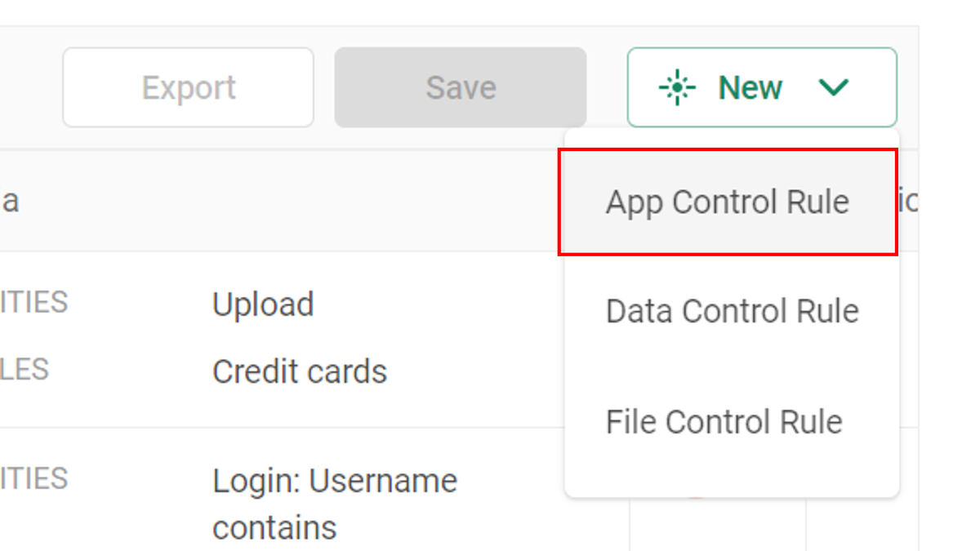Pick File Control Rule menu entry
The height and width of the screenshot is (551, 980).
(x=724, y=421)
